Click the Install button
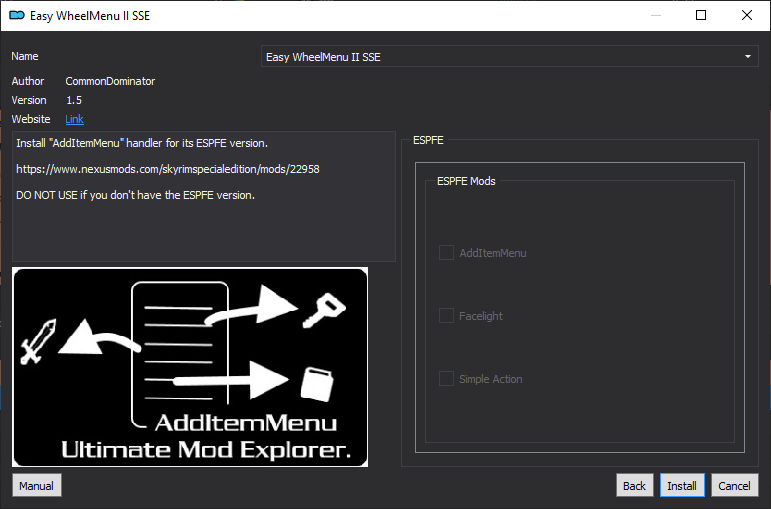This screenshot has width=771, height=509. pyautogui.click(x=682, y=486)
